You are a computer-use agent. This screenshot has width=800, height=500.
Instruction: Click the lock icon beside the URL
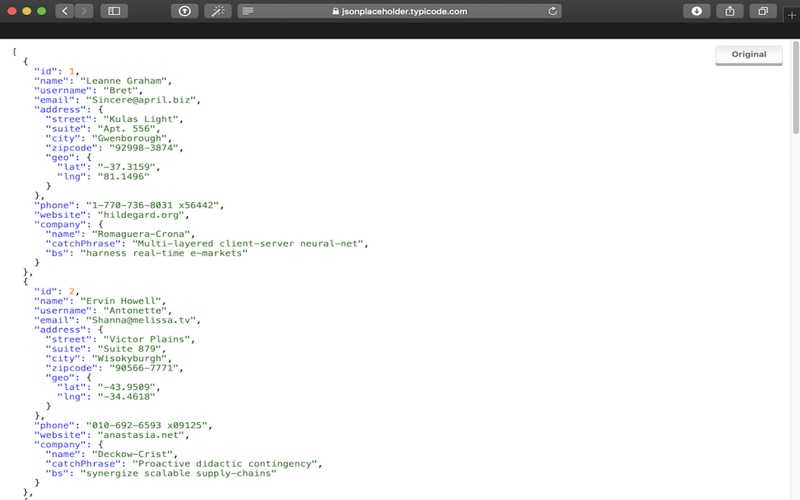point(335,11)
